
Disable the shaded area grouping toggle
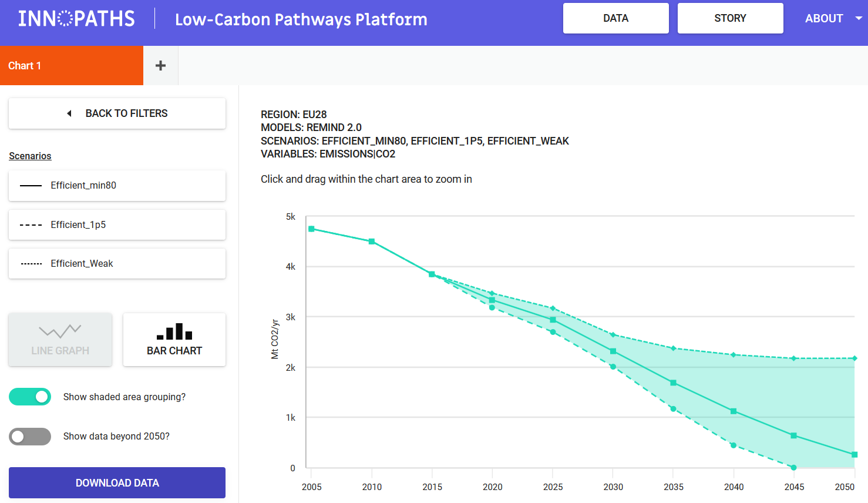point(30,397)
